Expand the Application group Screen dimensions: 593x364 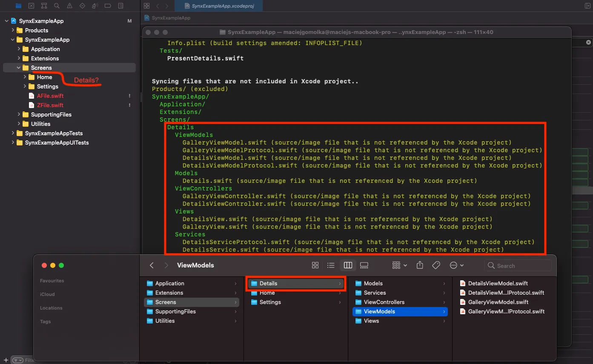click(19, 49)
